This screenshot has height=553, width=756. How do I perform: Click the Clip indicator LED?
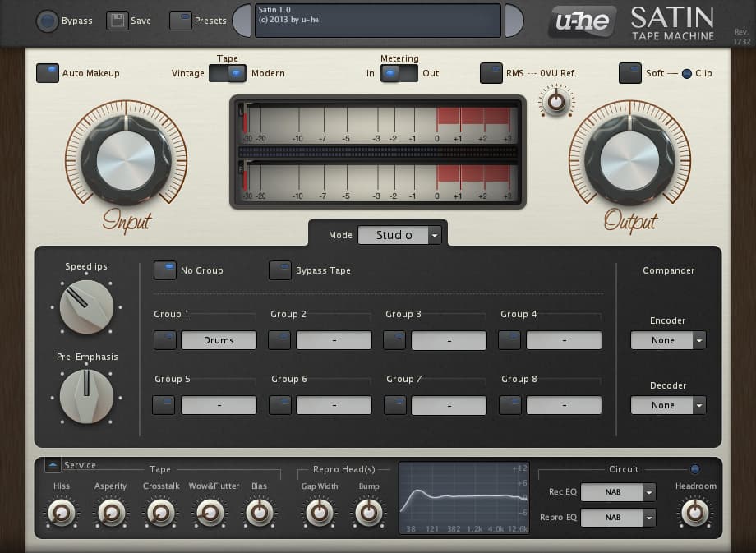click(x=687, y=74)
